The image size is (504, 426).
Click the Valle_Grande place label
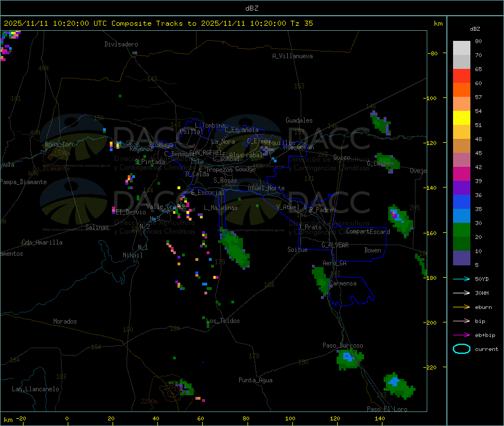[x=166, y=207]
